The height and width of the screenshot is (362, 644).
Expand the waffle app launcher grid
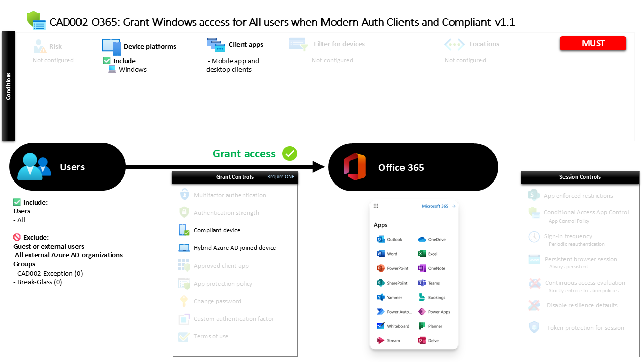coord(376,206)
